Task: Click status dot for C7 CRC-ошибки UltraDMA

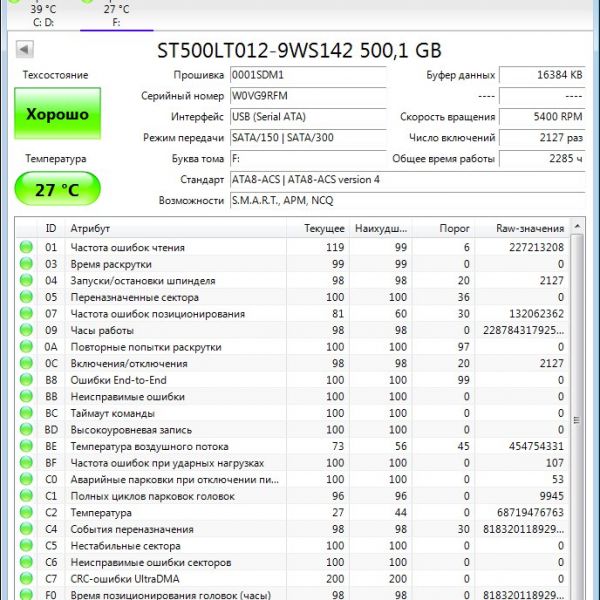Action: pos(26,579)
